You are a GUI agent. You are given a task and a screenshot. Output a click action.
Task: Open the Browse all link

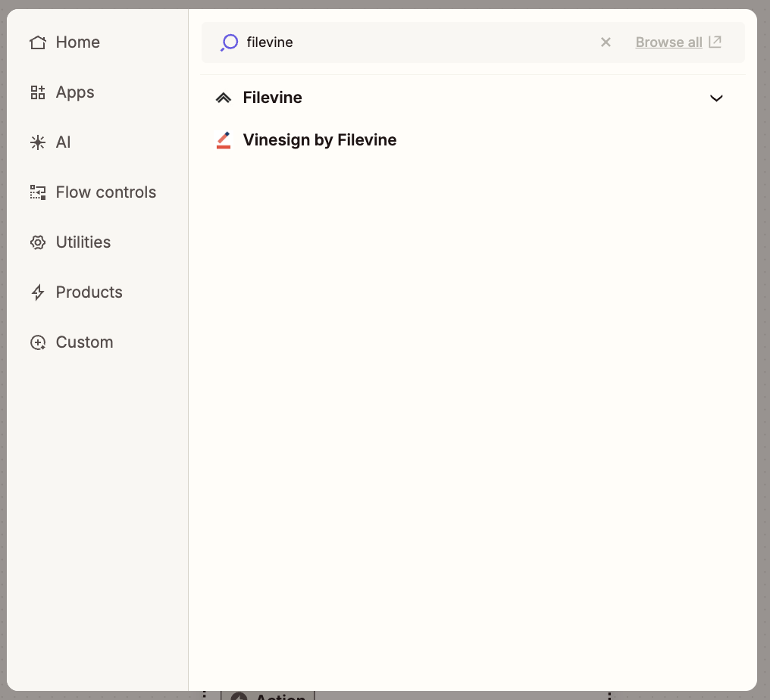(x=668, y=42)
